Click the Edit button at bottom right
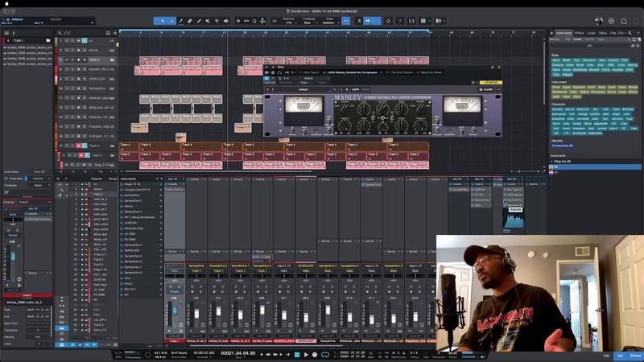This screenshot has height=362, width=644. coord(606,356)
